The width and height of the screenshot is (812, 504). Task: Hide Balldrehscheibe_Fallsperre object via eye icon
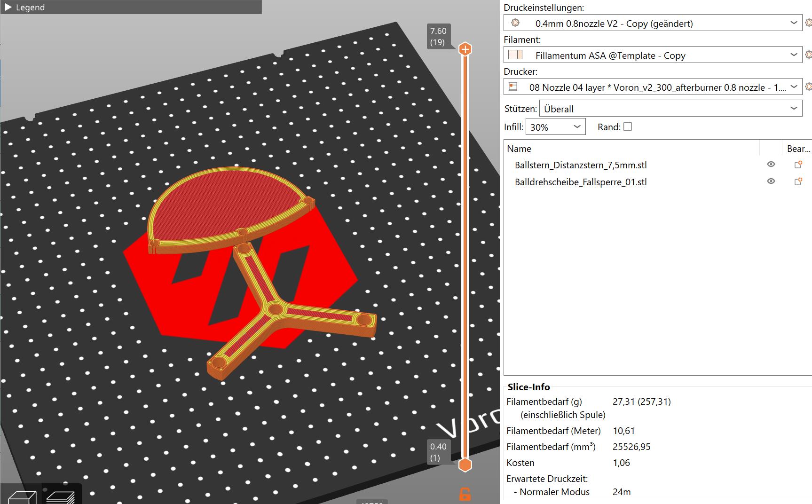point(771,181)
